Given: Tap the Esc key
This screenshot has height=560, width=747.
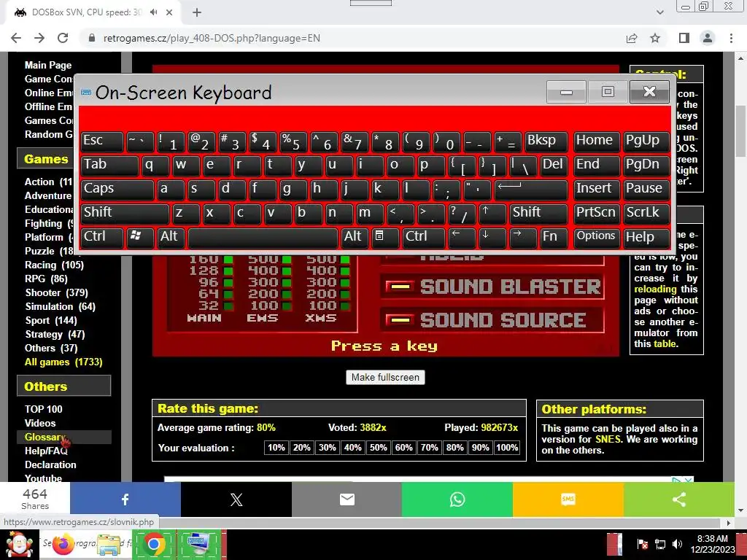Looking at the screenshot, I should click(x=102, y=141).
